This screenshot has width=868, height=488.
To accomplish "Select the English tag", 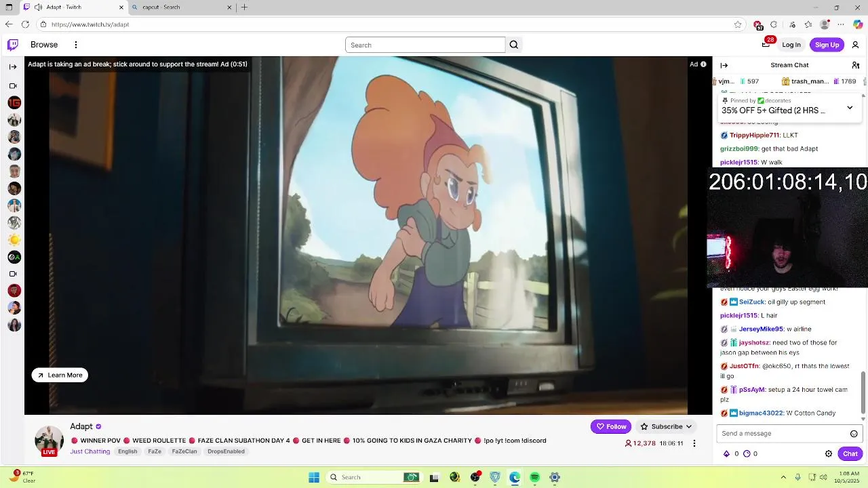I will click(127, 451).
